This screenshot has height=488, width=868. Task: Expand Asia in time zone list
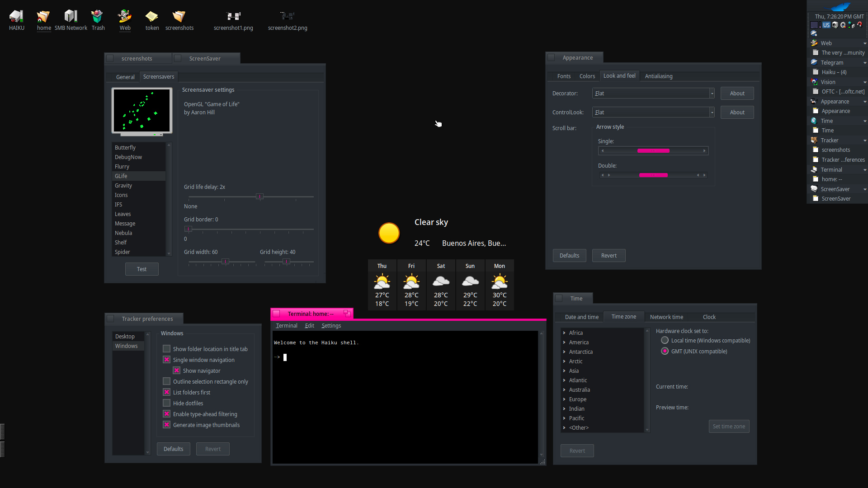[x=564, y=371]
